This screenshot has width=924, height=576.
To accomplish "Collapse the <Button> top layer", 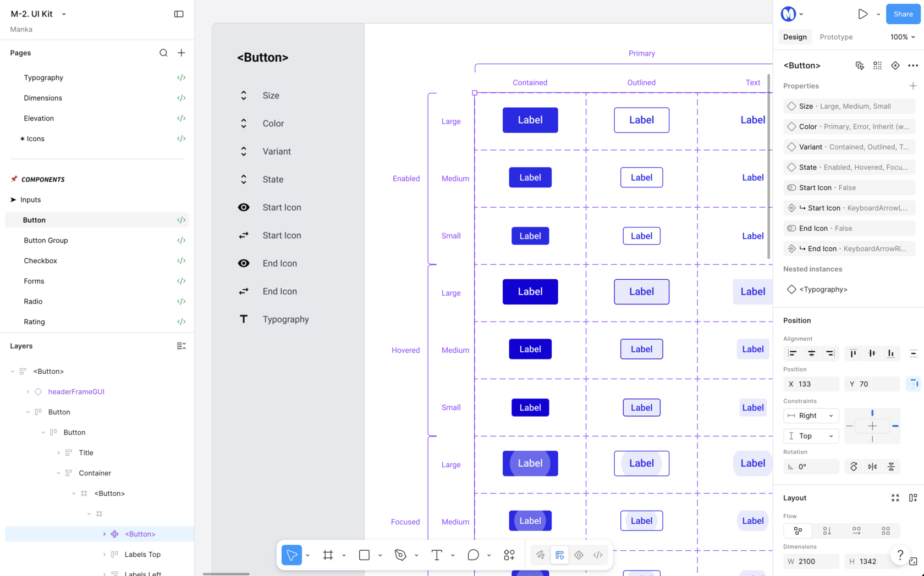I will (13, 372).
